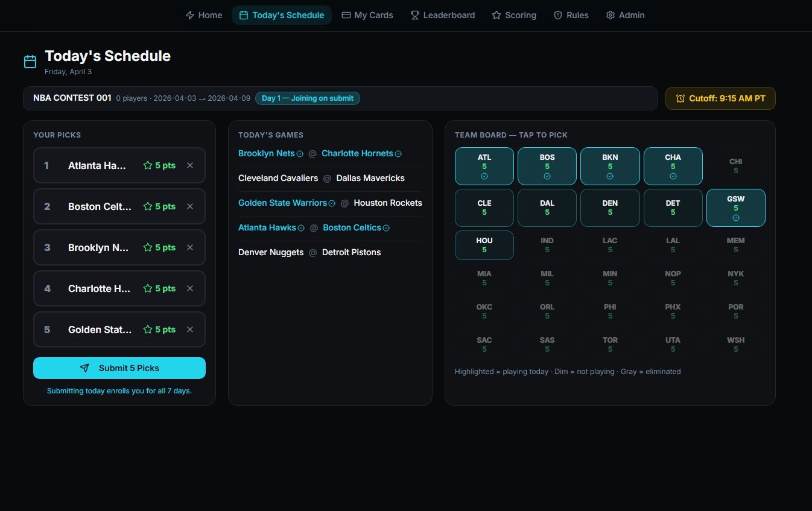This screenshot has height=511, width=812.
Task: Click the alarm clock icon in Cutoff badge
Action: coord(680,98)
